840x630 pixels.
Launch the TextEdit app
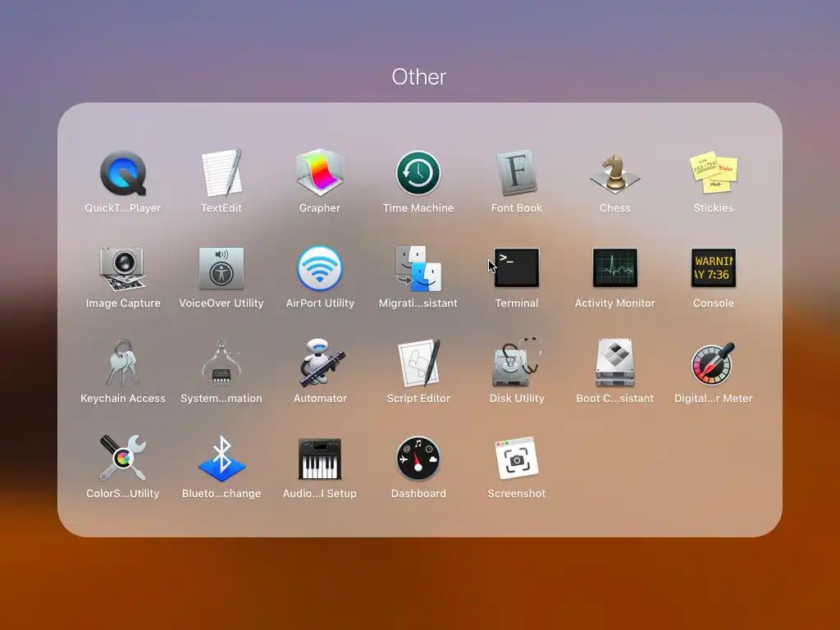click(x=221, y=173)
